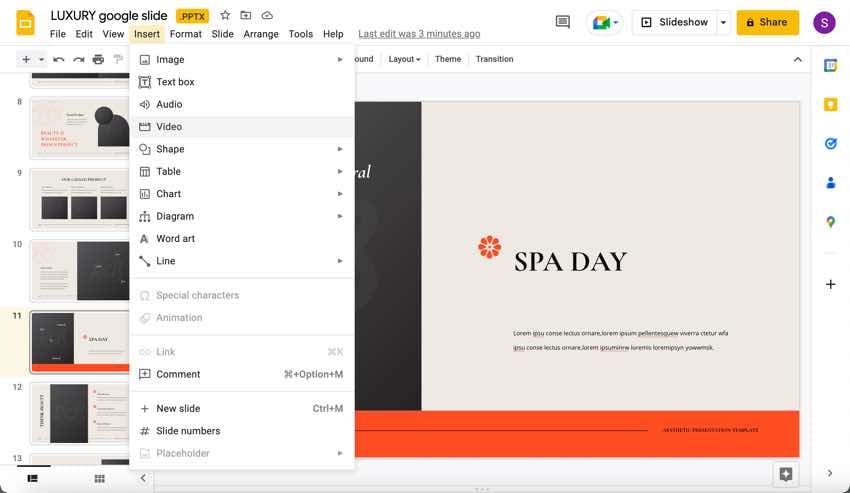Open the 'Last edit was' version history link
850x493 pixels.
pos(419,34)
